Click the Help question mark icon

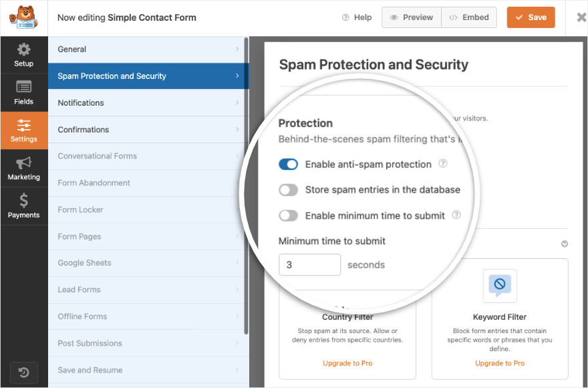345,17
